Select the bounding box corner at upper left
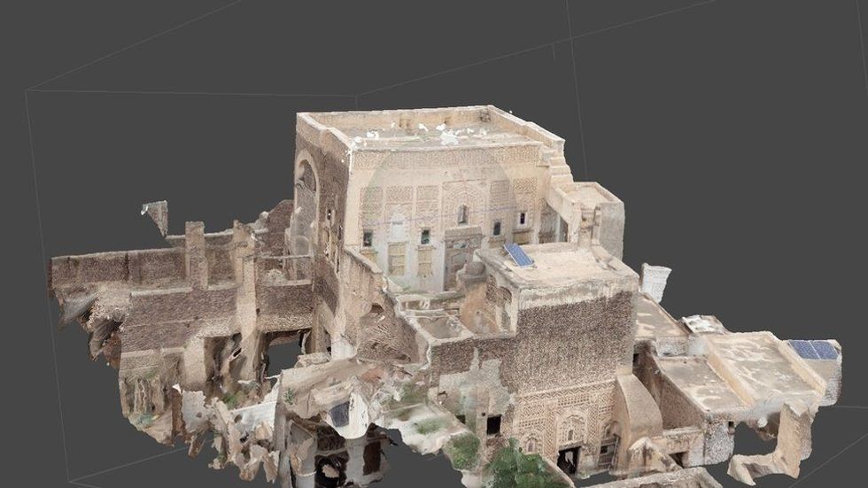 pos(27,90)
